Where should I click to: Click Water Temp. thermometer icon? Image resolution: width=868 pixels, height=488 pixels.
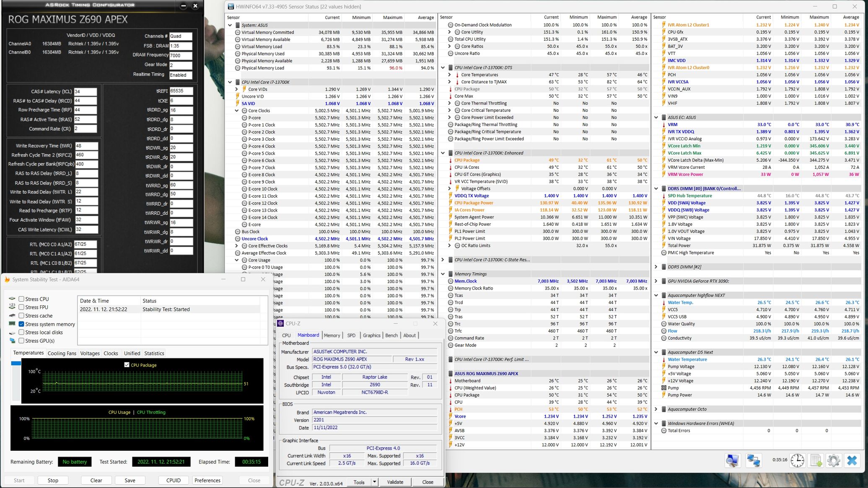click(x=664, y=302)
